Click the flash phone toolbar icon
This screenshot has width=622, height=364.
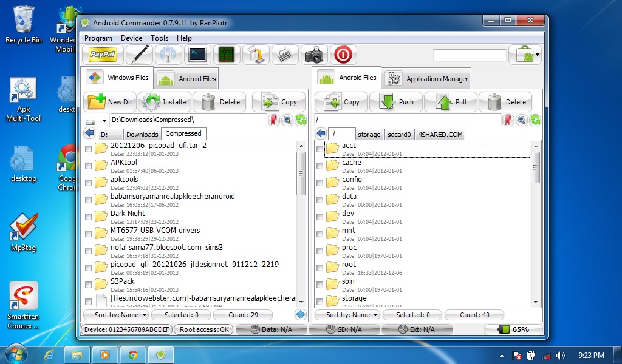point(256,55)
